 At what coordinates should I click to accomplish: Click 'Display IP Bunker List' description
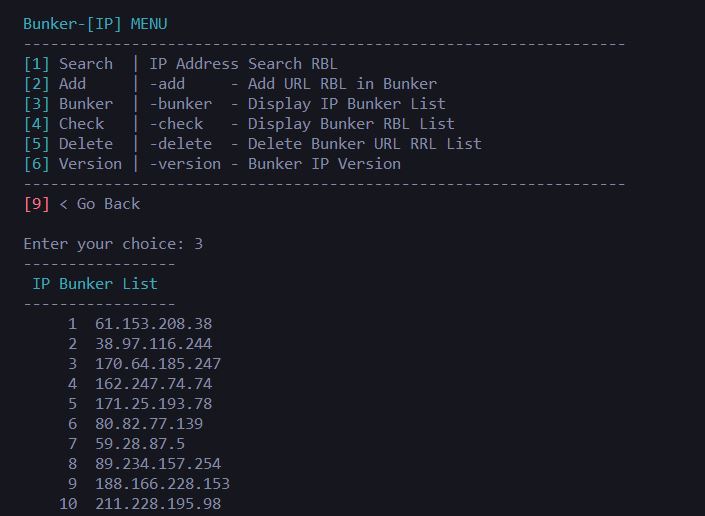click(347, 104)
